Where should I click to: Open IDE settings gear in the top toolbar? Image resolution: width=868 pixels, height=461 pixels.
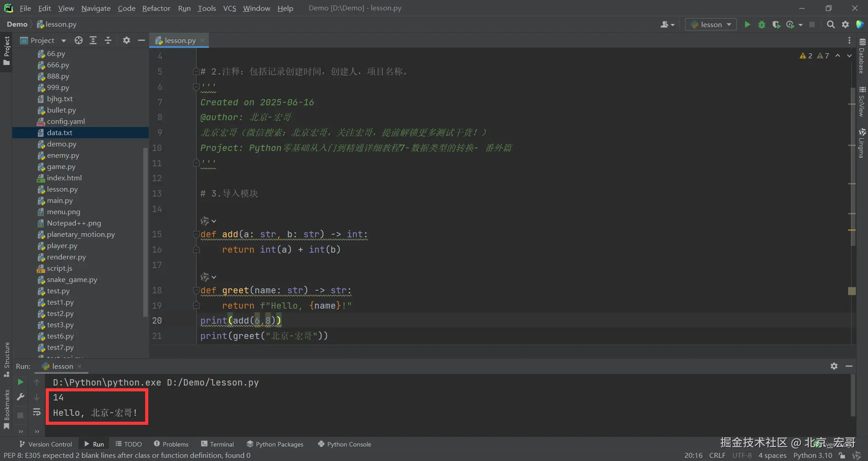coord(845,24)
